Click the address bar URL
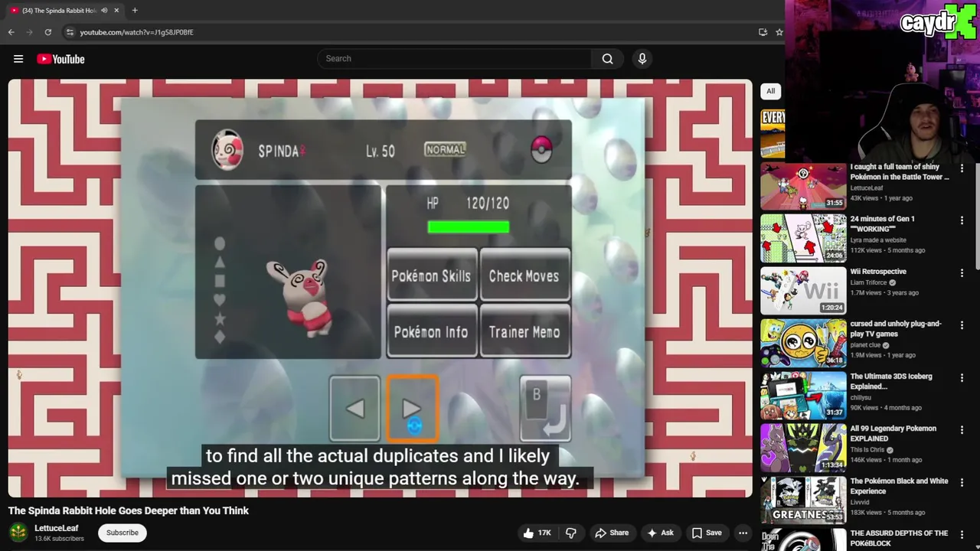 point(136,32)
